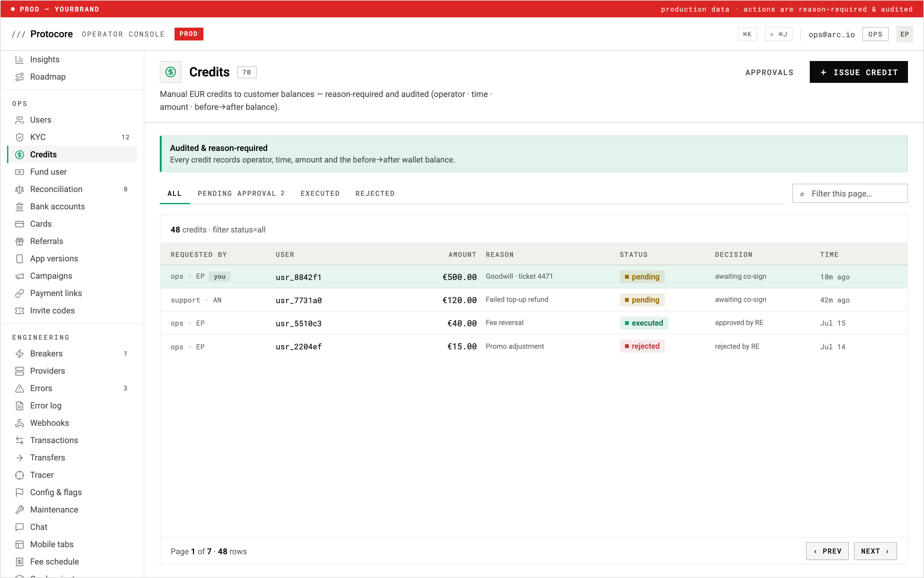This screenshot has height=578, width=924.
Task: Click the Failed top-up refund pending badge
Action: (x=642, y=300)
